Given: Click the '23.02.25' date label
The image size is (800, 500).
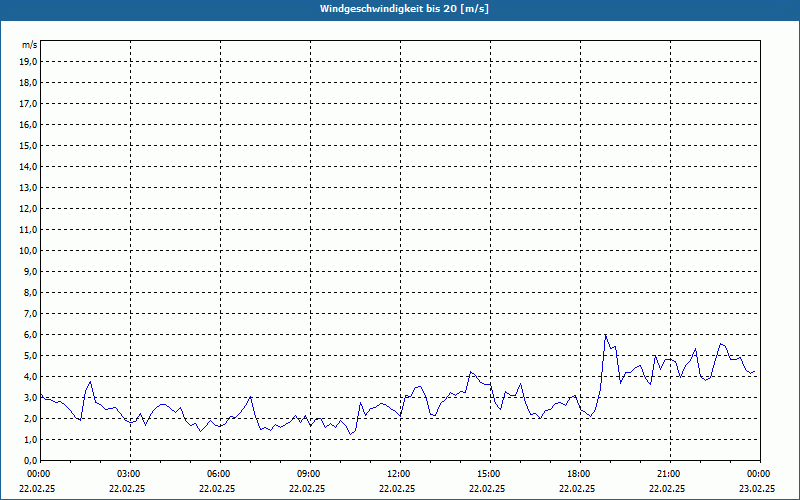Looking at the screenshot, I should click(x=757, y=488).
